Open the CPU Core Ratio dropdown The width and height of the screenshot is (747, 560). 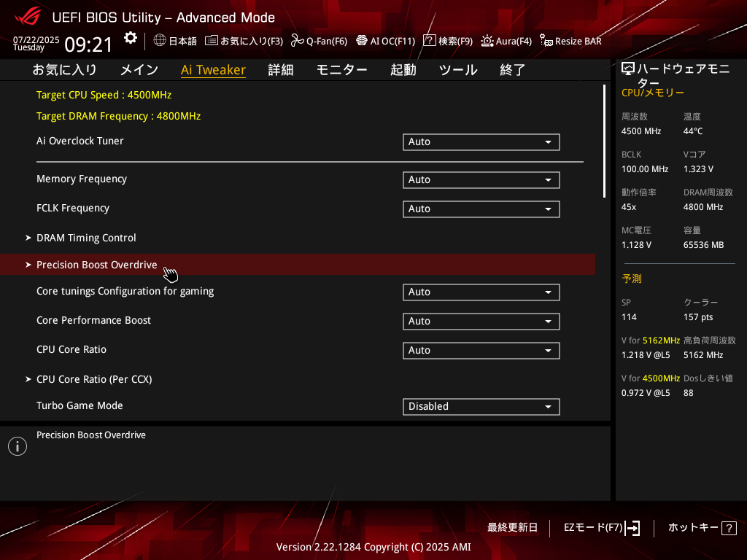481,351
